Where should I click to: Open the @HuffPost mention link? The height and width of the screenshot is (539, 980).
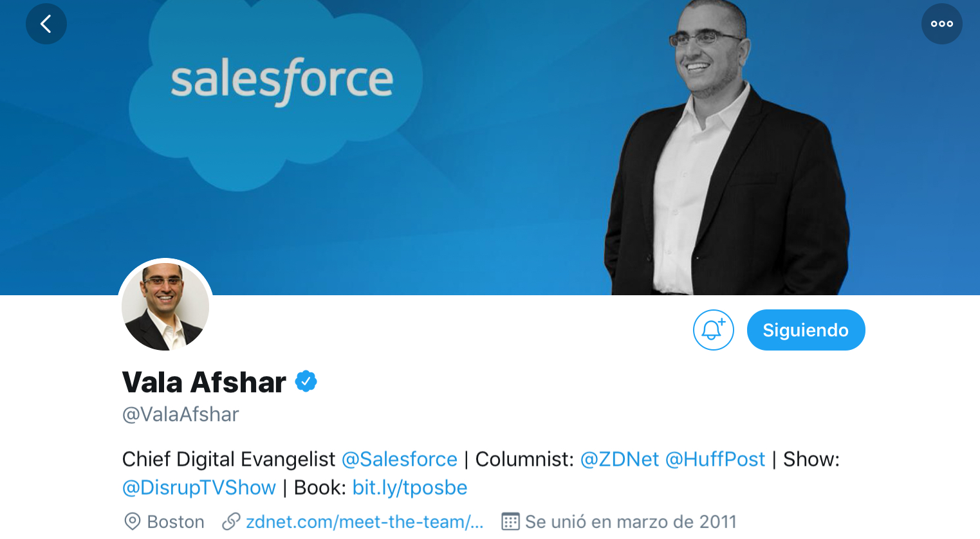[715, 459]
